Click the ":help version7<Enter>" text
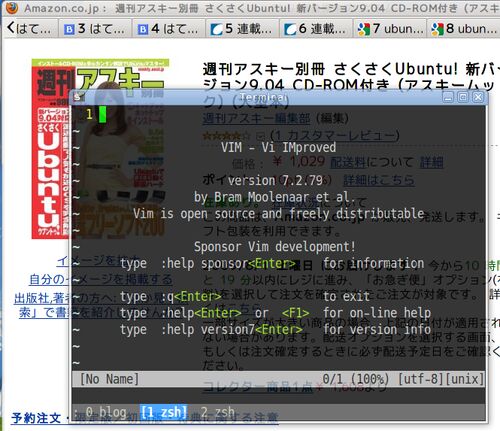500x431 pixels. tap(231, 330)
